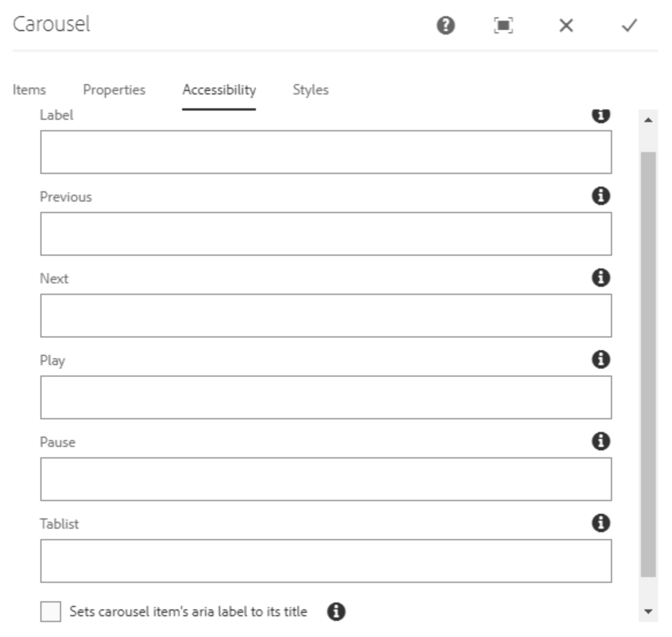
Task: Click into the Tablist input field
Action: pyautogui.click(x=326, y=561)
